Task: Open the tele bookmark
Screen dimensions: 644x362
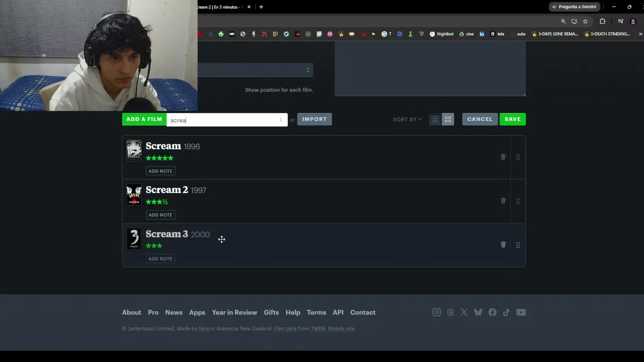Action: pos(497,34)
